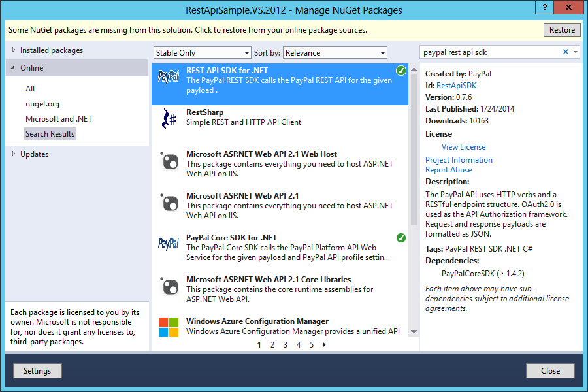Click the current page number 1
Image resolution: width=588 pixels, height=392 pixels.
tap(259, 345)
